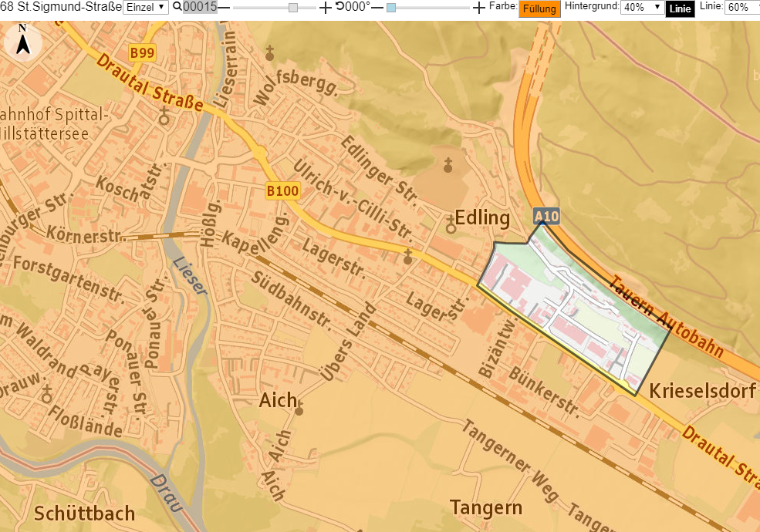Click the zoom slider handle

point(293,8)
